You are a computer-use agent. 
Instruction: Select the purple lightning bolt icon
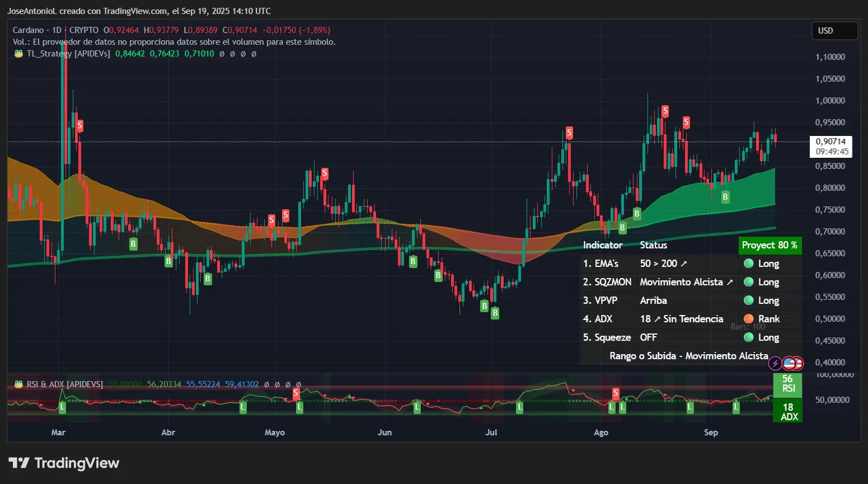pyautogui.click(x=775, y=364)
